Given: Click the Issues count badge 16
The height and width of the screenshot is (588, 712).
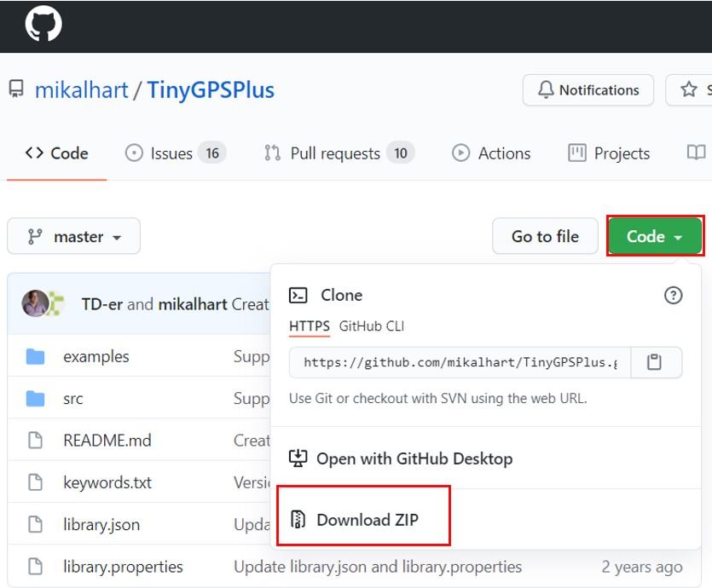Looking at the screenshot, I should click(x=212, y=153).
